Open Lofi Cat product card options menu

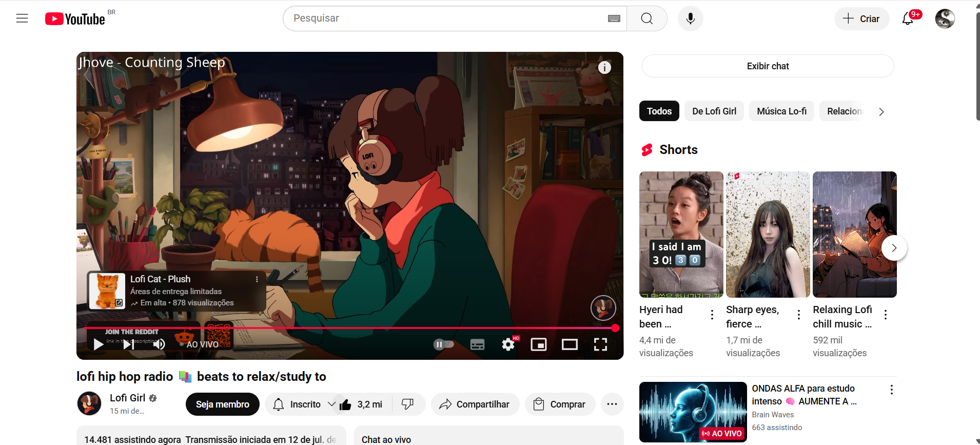257,279
